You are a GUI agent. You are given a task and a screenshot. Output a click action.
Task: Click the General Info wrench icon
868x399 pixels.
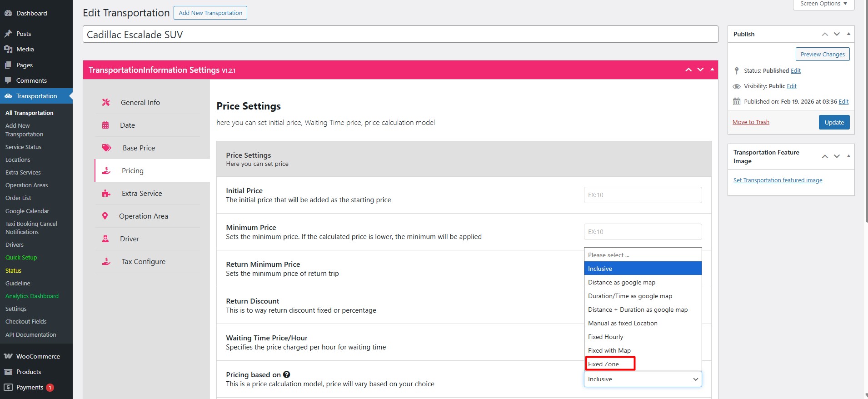(x=106, y=102)
